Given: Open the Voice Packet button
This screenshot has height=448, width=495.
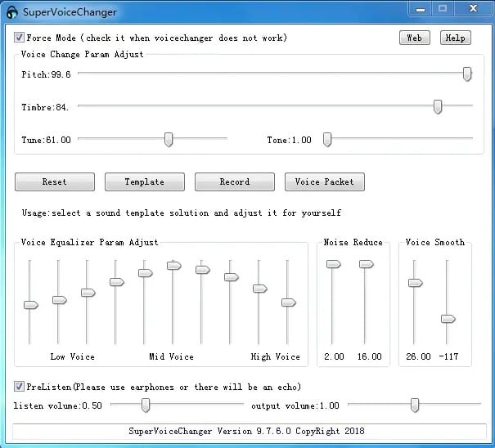Looking at the screenshot, I should [x=325, y=181].
